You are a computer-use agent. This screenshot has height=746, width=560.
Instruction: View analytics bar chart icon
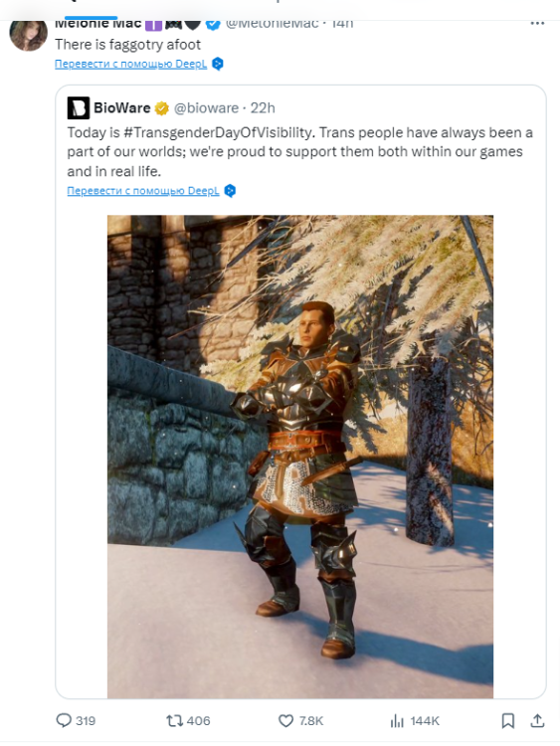[397, 721]
